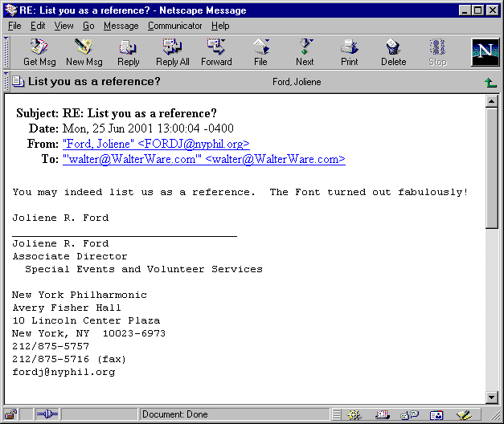Viewport: 504px width, 424px height.
Task: Click the walter@WalterWare.com recipient link
Action: (x=204, y=159)
